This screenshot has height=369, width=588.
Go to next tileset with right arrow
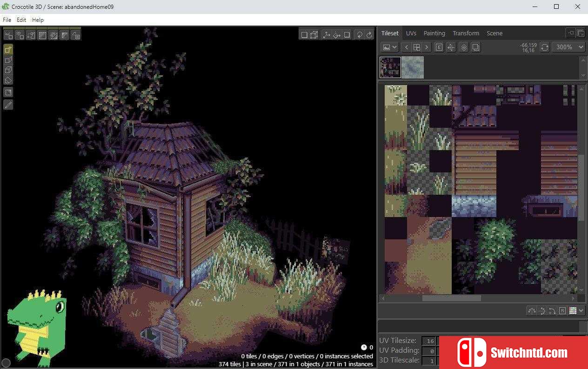pyautogui.click(x=427, y=47)
